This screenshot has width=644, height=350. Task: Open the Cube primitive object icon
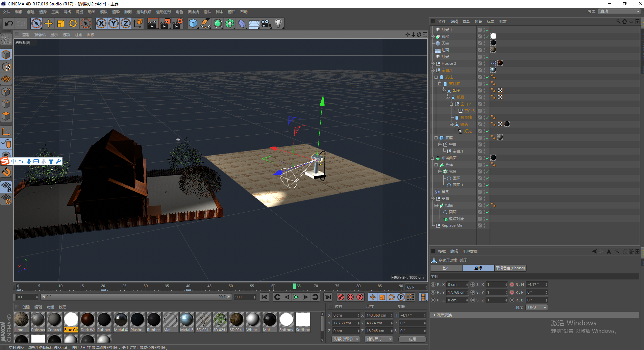pyautogui.click(x=193, y=23)
